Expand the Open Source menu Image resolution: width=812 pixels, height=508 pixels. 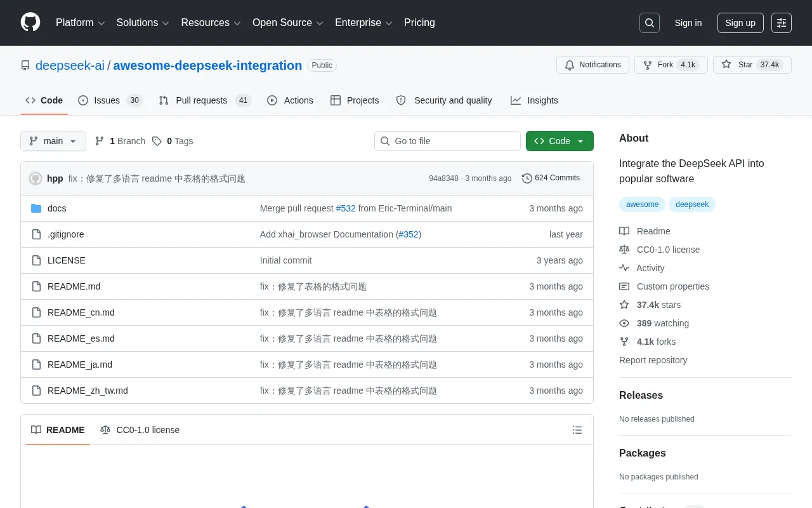288,23
